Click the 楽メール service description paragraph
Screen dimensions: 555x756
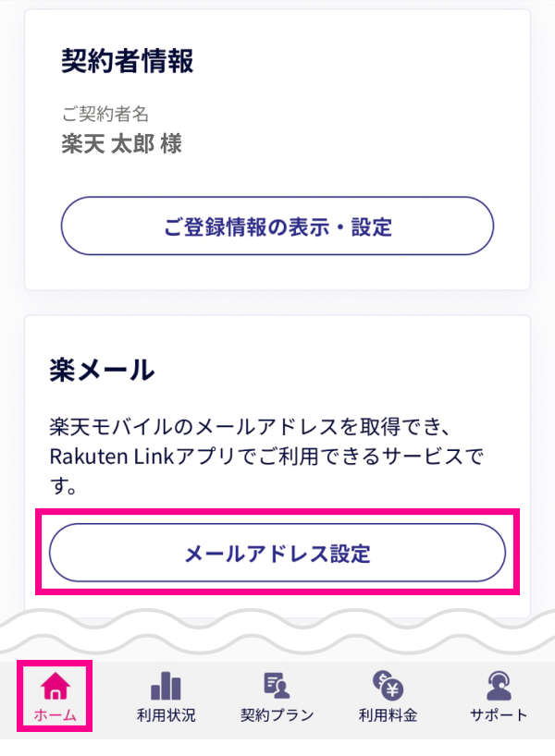click(x=266, y=457)
